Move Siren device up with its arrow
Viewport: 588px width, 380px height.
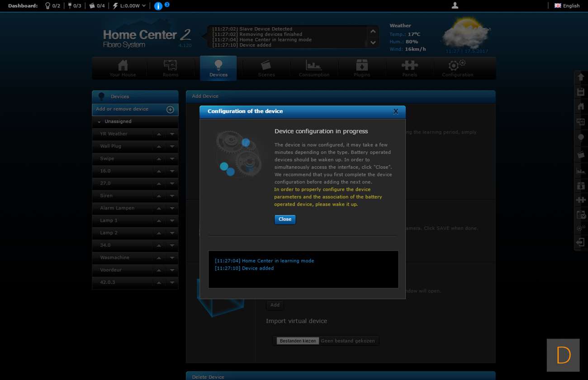tap(159, 196)
